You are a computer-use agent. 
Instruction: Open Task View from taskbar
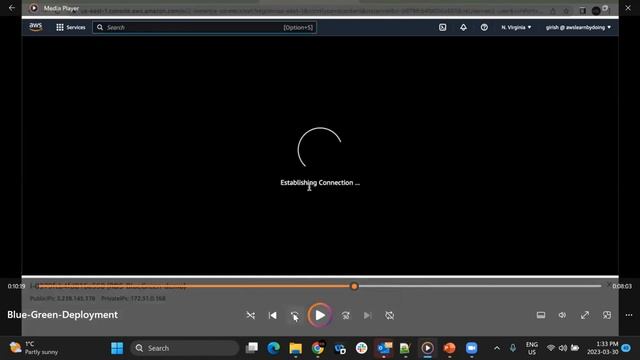(252, 348)
